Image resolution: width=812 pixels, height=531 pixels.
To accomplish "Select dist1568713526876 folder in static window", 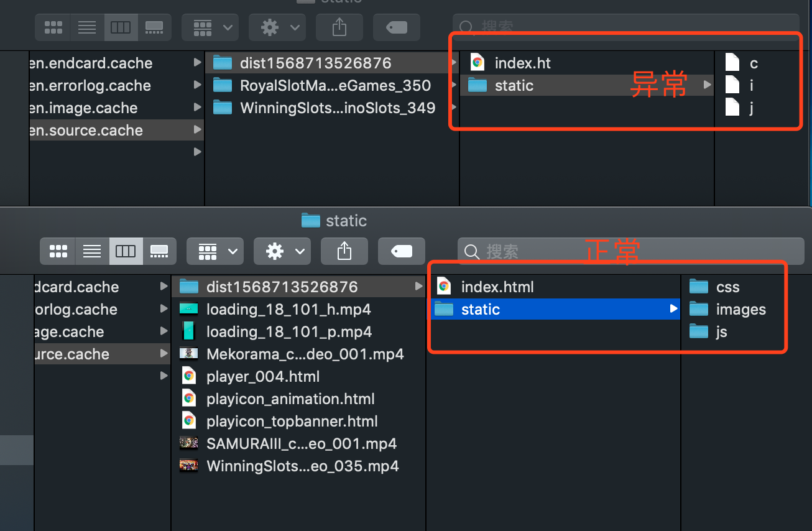I will 298,287.
